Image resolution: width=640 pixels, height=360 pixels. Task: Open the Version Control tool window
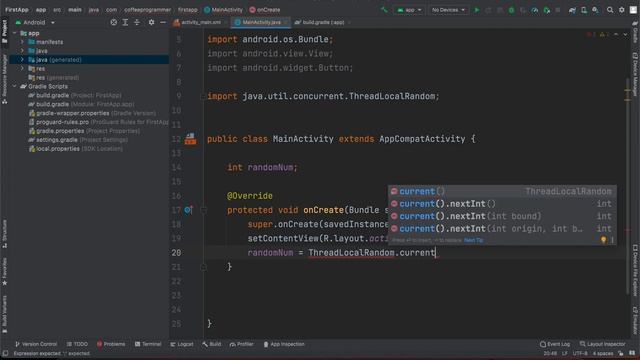tap(36, 344)
